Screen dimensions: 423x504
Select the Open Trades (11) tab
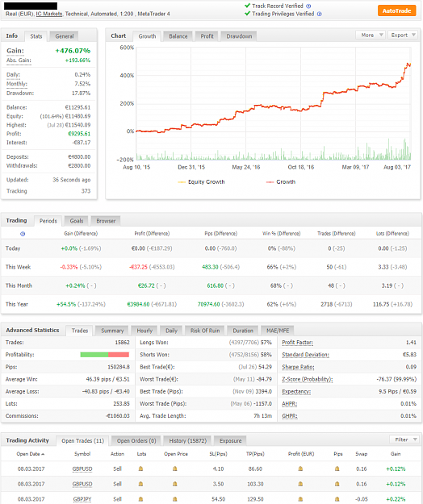pyautogui.click(x=82, y=440)
